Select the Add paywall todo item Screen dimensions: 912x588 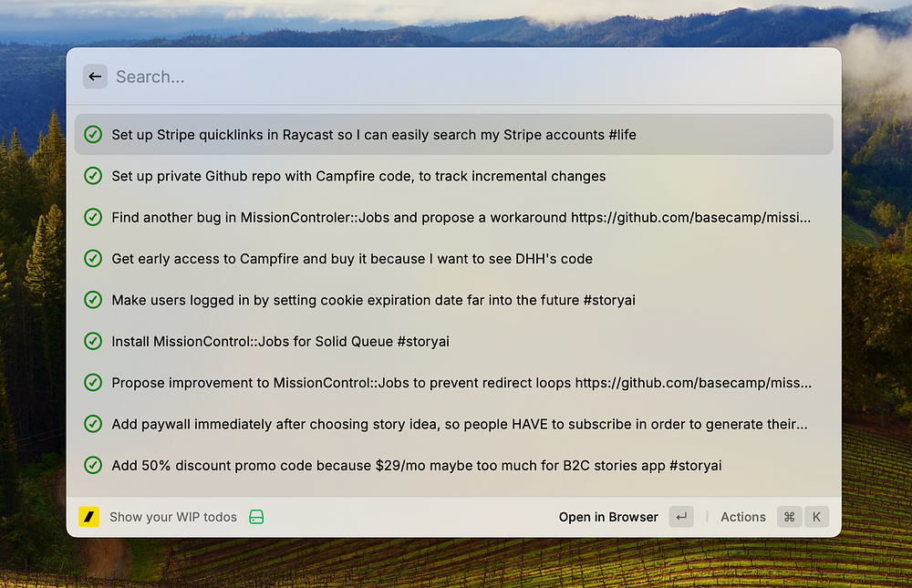click(459, 424)
